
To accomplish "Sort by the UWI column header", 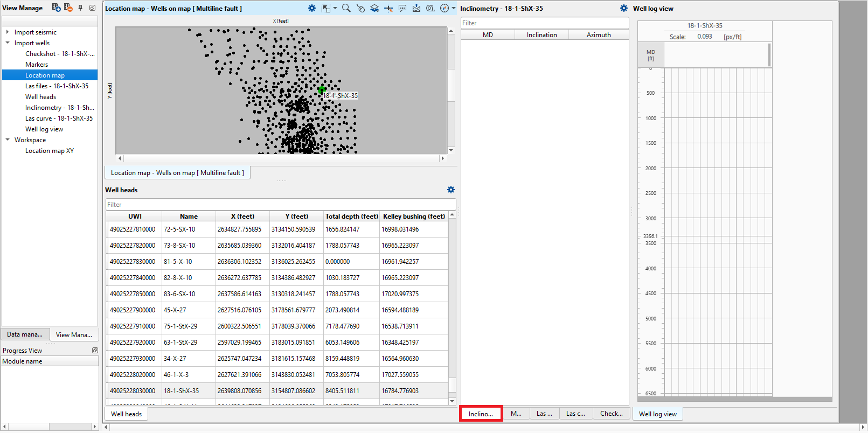I will click(135, 216).
